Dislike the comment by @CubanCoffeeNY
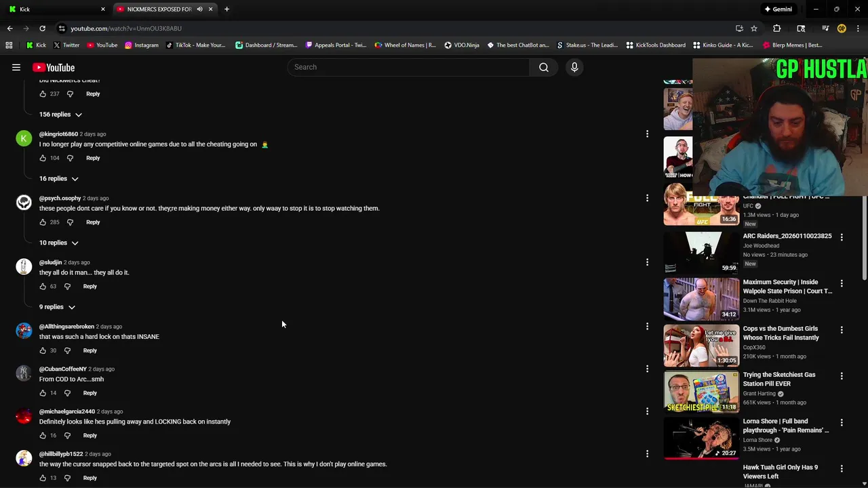 [x=67, y=393]
